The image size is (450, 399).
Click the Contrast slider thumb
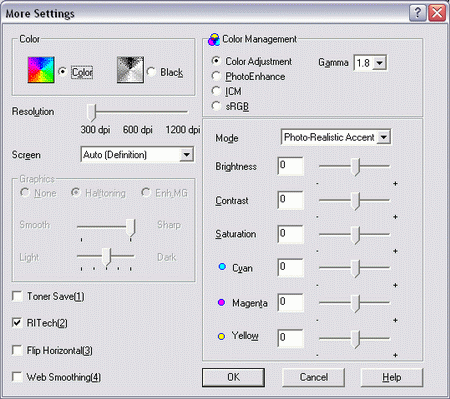coord(356,201)
